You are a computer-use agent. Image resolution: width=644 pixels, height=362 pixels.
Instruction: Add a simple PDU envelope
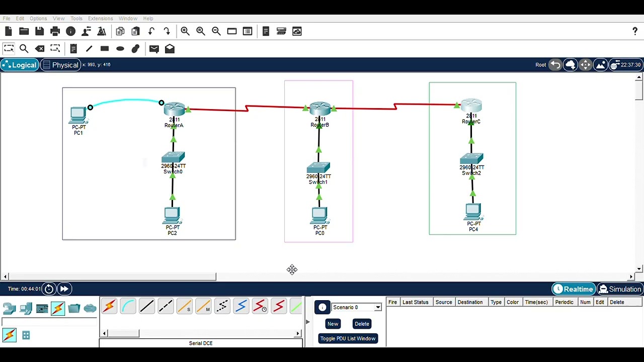click(x=154, y=49)
